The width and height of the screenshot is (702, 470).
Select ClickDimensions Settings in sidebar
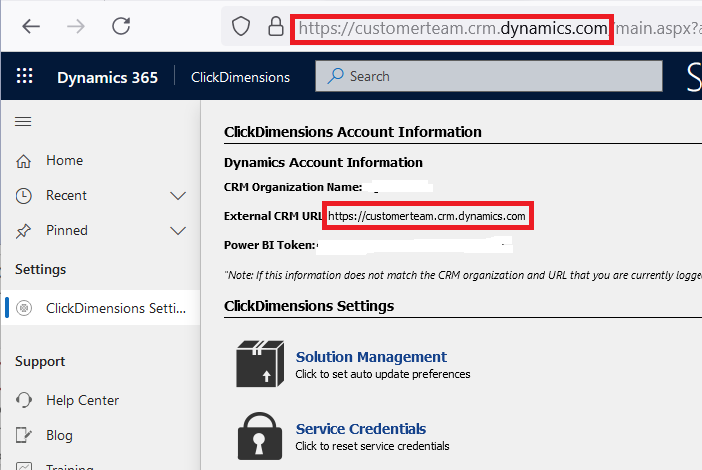(x=102, y=308)
